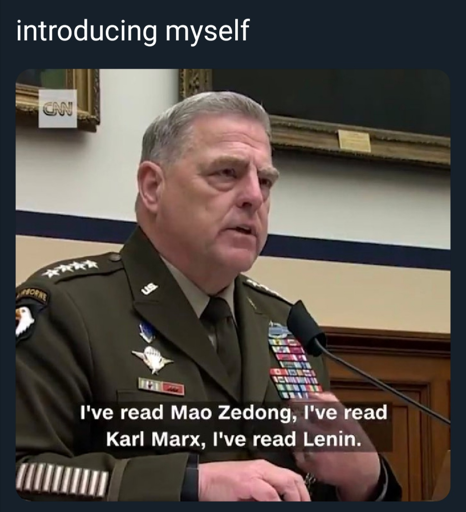Click the four-star shoulder insignia

70,269
